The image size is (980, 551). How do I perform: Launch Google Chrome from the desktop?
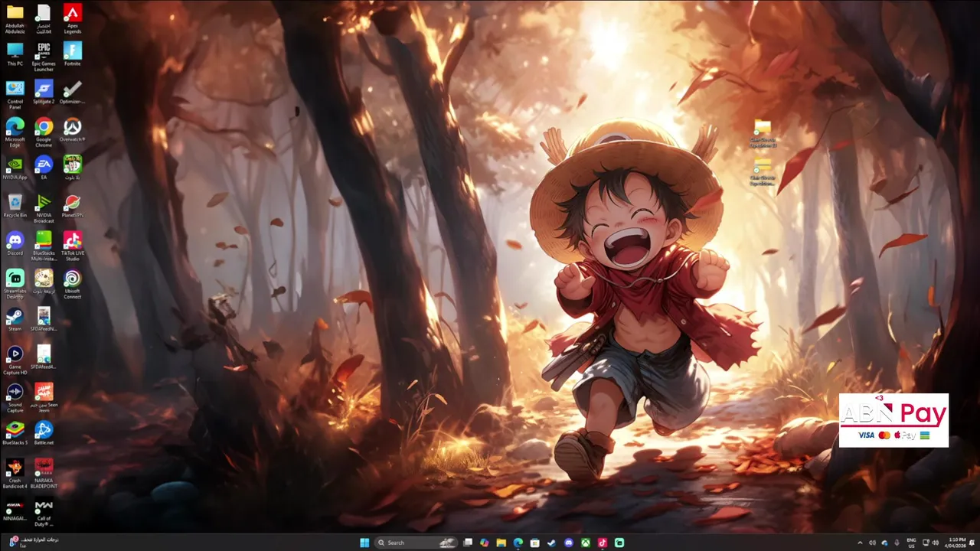44,132
